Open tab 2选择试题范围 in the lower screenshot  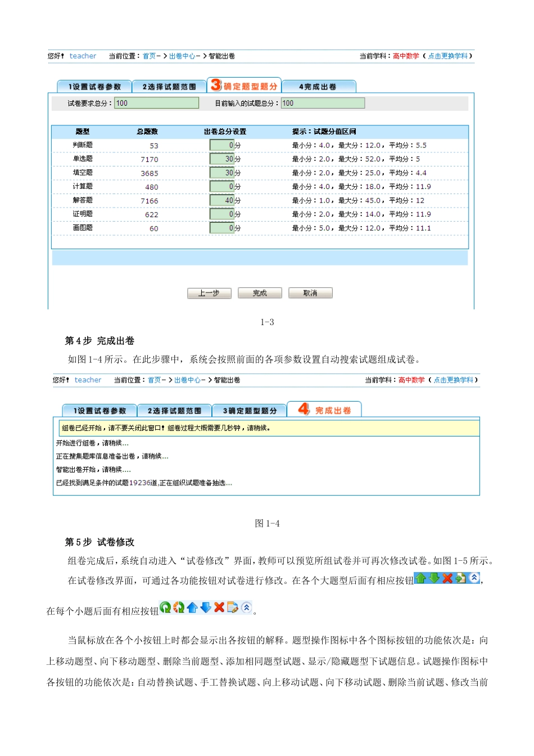point(174,411)
